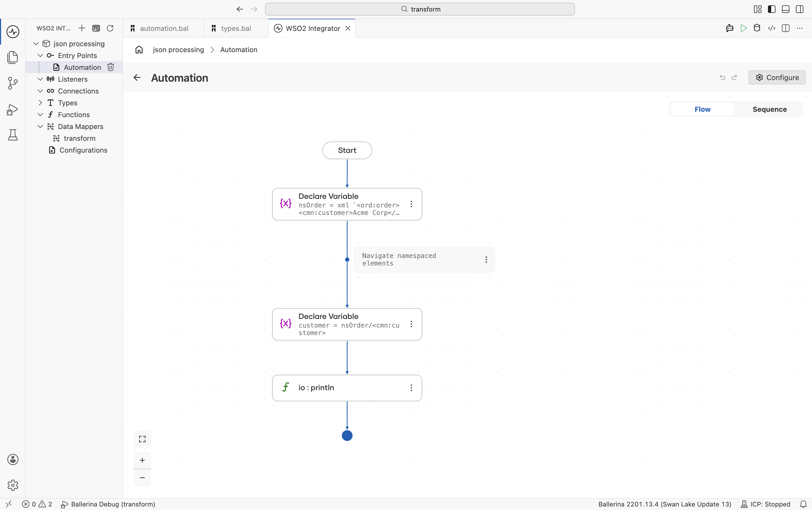Screen dimensions: 812x510
Task: Toggle secondary side bar visibility
Action: pyautogui.click(x=800, y=9)
